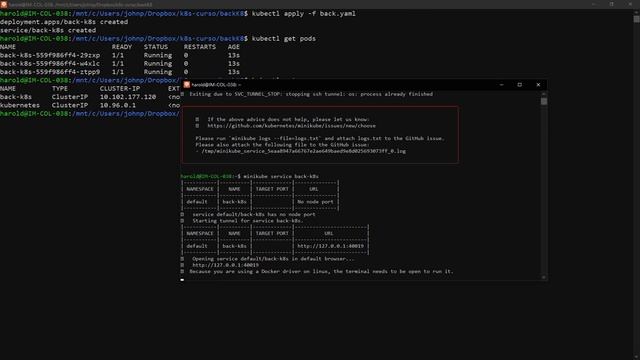Click the NAMESPACE header in the first minikube table

[200, 189]
